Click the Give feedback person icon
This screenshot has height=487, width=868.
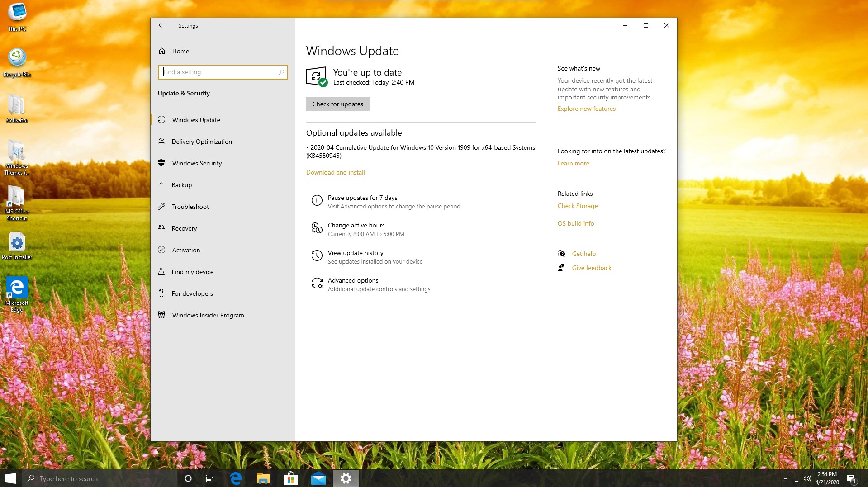(561, 268)
